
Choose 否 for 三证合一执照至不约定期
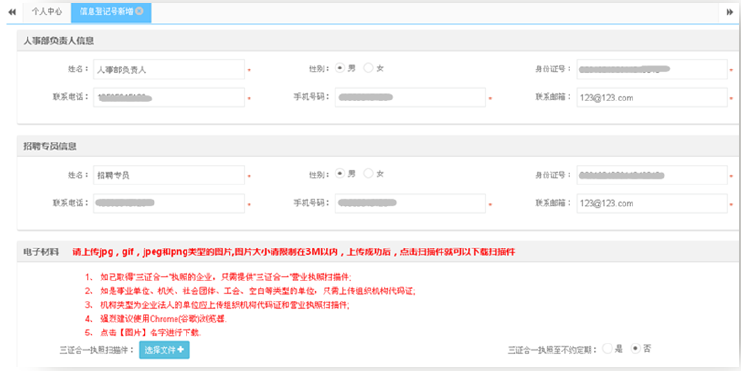click(636, 349)
